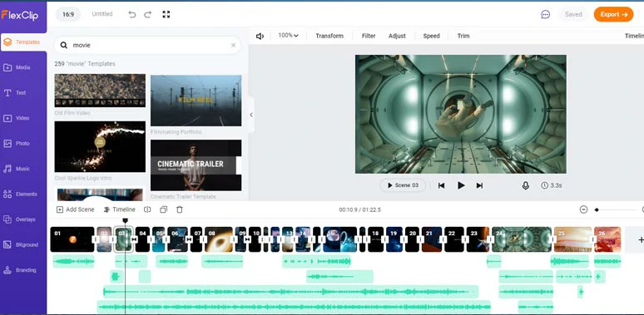The width and height of the screenshot is (644, 315).
Task: Duplicate scene using copy icon
Action: 163,209
